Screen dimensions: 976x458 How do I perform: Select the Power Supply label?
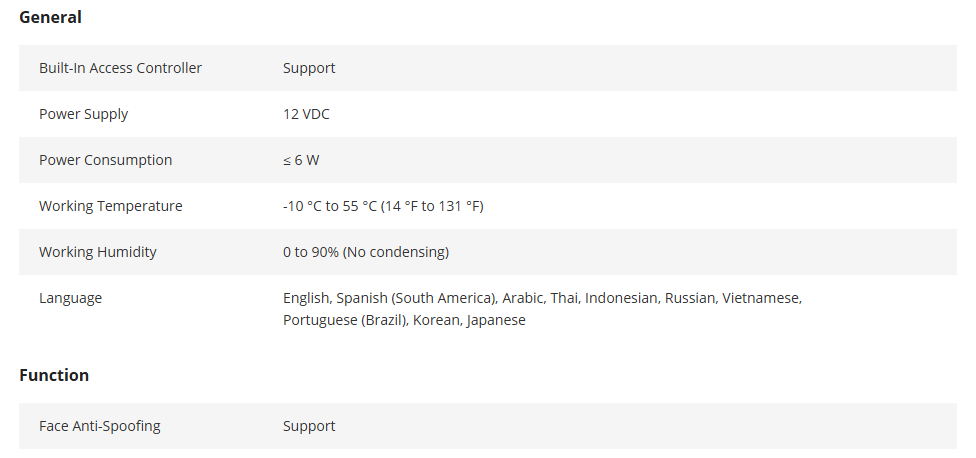pyautogui.click(x=83, y=114)
